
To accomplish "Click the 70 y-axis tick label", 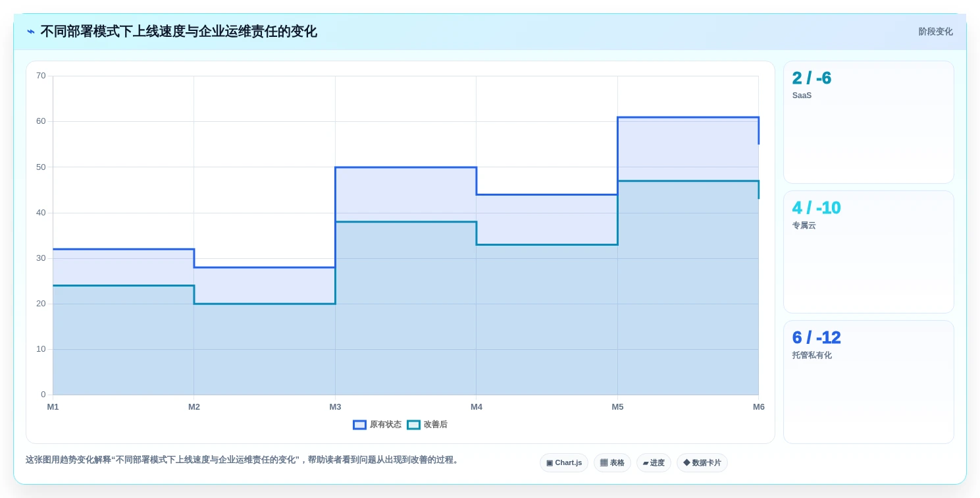I will pyautogui.click(x=41, y=76).
